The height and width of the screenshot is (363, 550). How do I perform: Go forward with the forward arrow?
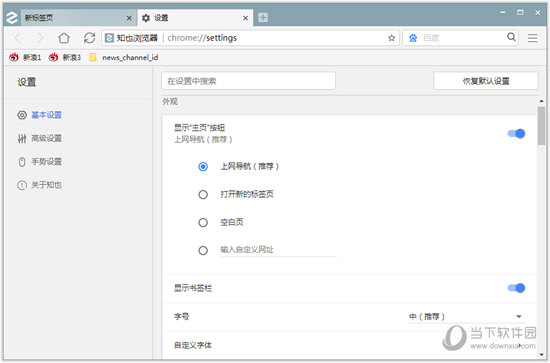pos(41,38)
